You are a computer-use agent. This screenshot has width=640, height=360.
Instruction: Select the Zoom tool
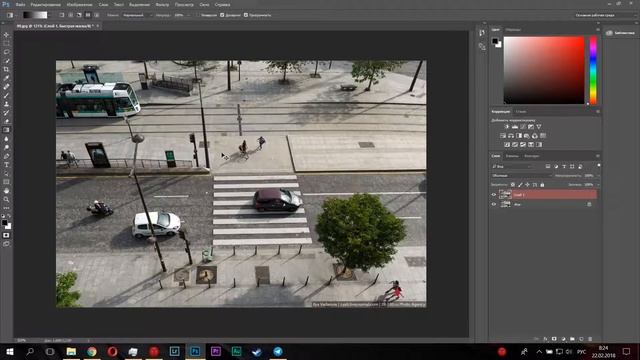[6, 199]
